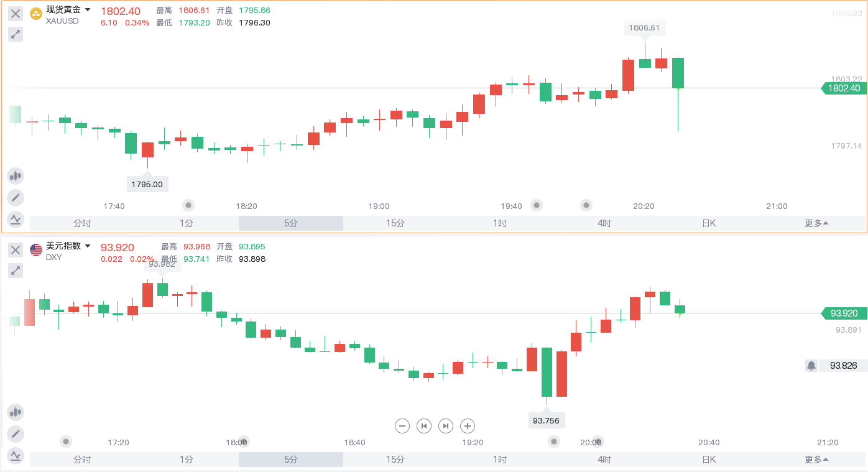Image resolution: width=868 pixels, height=472 pixels.
Task: Switch gold chart to 分时 view
Action: click(82, 223)
